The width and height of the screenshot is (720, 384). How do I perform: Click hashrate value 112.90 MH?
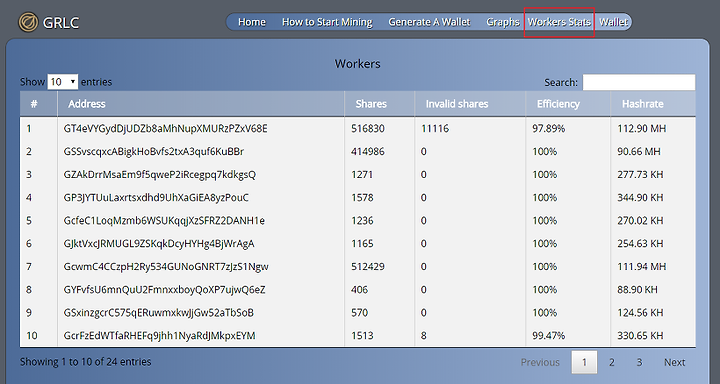[x=641, y=129]
